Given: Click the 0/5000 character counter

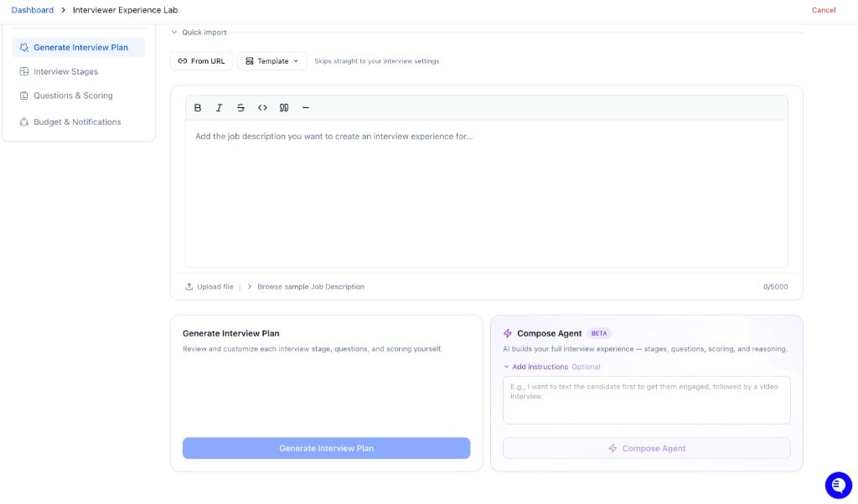Looking at the screenshot, I should pyautogui.click(x=775, y=286).
